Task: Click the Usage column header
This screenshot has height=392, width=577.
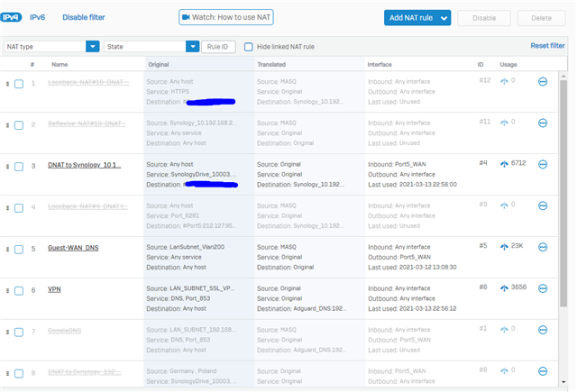Action: (508, 64)
